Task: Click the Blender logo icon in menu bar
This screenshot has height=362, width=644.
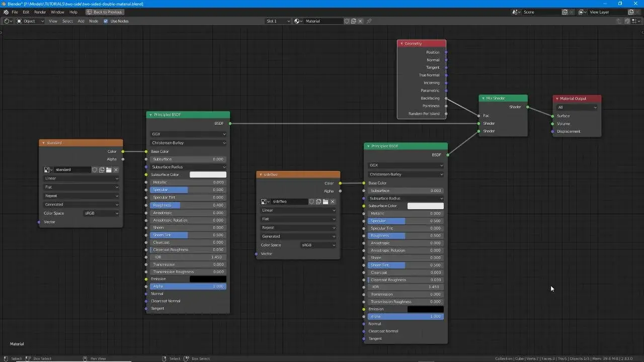Action: (x=6, y=12)
